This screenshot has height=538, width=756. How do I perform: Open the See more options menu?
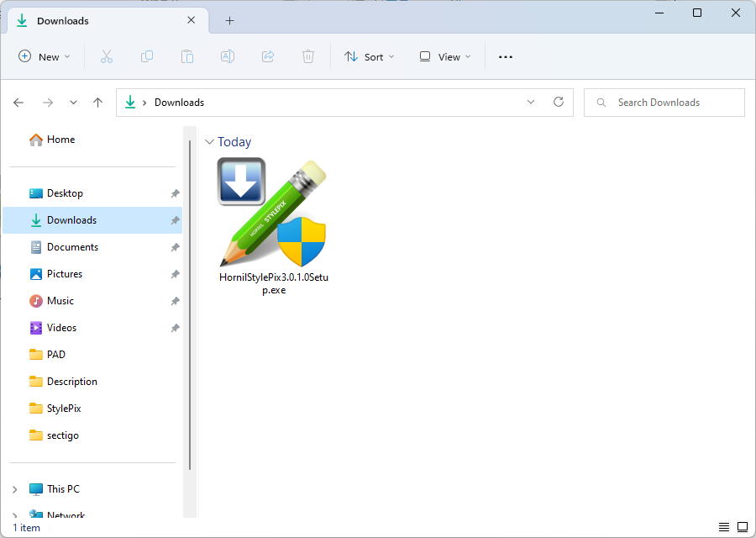pyautogui.click(x=506, y=57)
